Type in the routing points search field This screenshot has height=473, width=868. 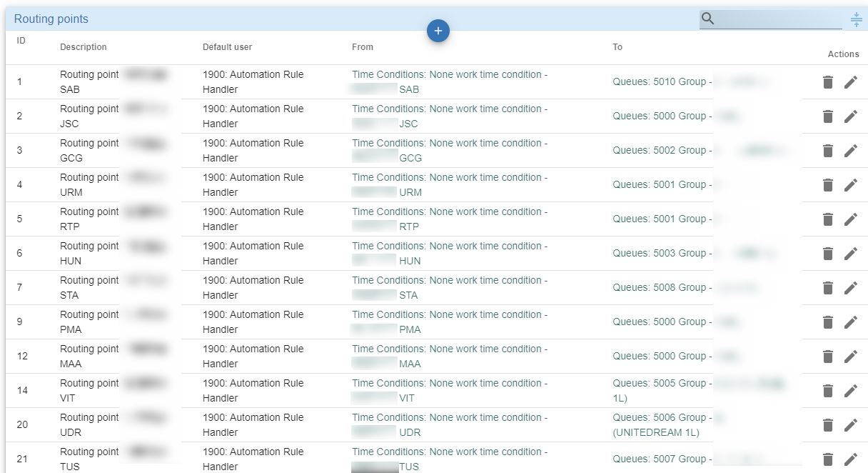coord(778,19)
